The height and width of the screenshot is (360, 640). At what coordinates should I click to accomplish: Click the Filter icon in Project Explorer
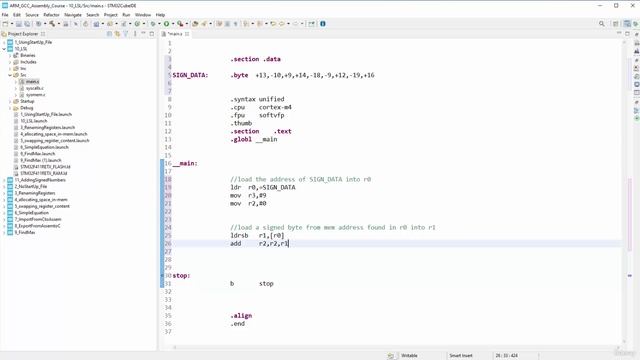click(x=126, y=34)
